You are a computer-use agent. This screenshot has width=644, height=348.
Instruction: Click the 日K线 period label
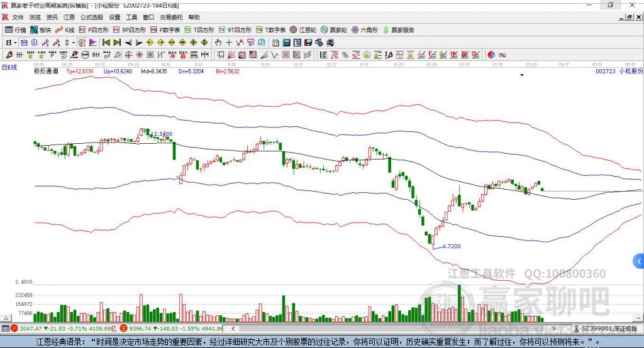[x=9, y=67]
